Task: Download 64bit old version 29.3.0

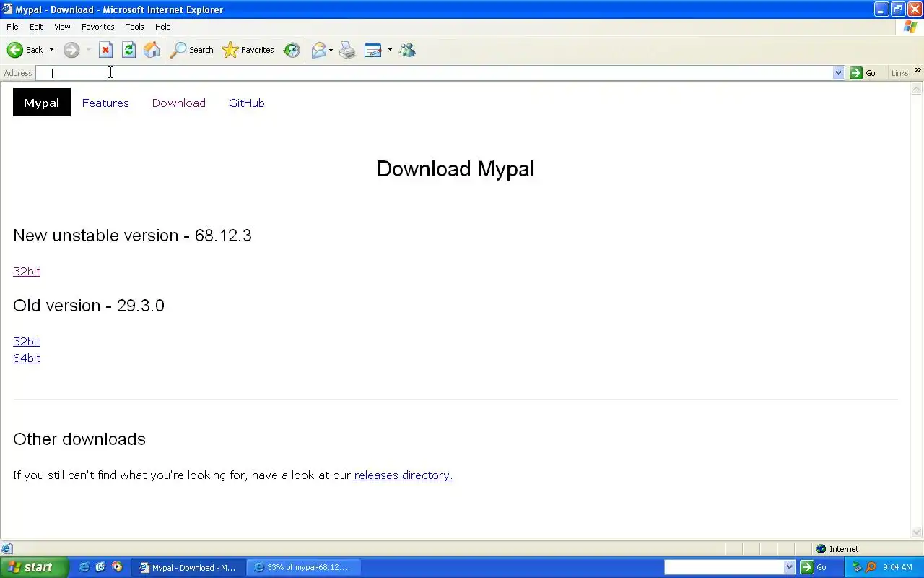Action: click(27, 358)
